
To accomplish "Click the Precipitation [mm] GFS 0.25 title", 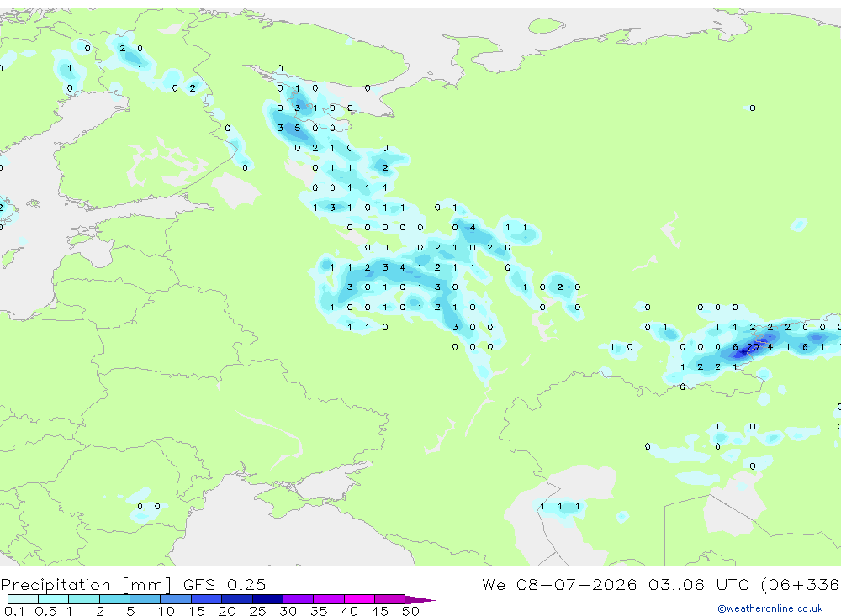I will tap(133, 585).
